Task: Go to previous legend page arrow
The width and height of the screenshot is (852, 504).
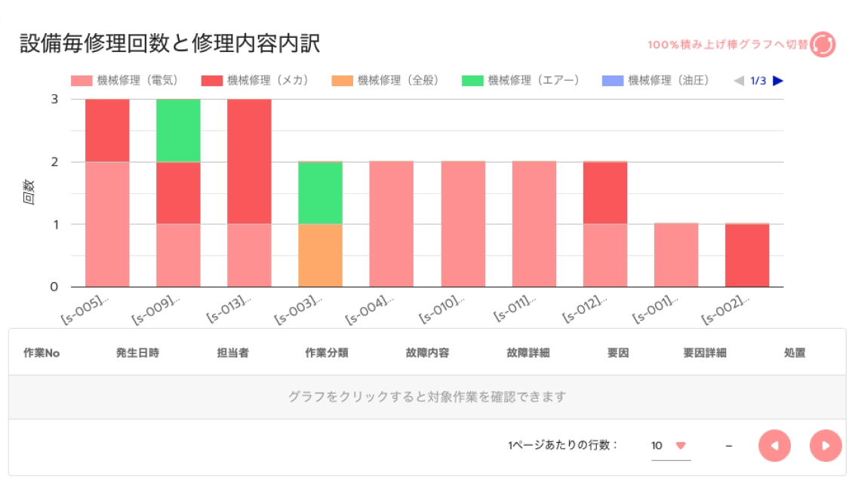Action: pyautogui.click(x=739, y=81)
